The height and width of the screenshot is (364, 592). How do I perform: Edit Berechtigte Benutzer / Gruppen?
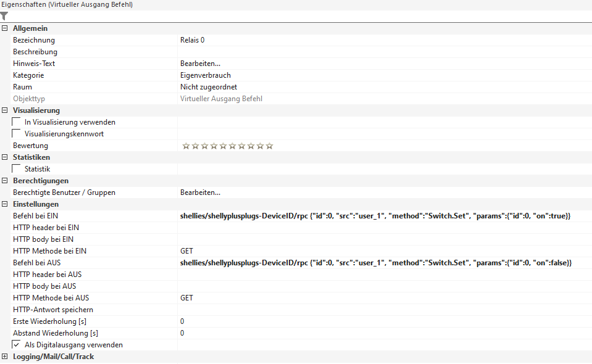point(200,192)
